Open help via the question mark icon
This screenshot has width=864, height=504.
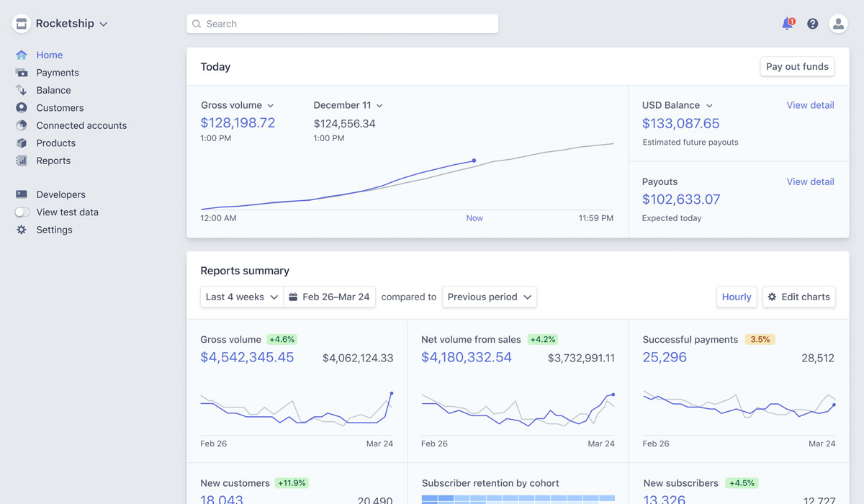813,24
